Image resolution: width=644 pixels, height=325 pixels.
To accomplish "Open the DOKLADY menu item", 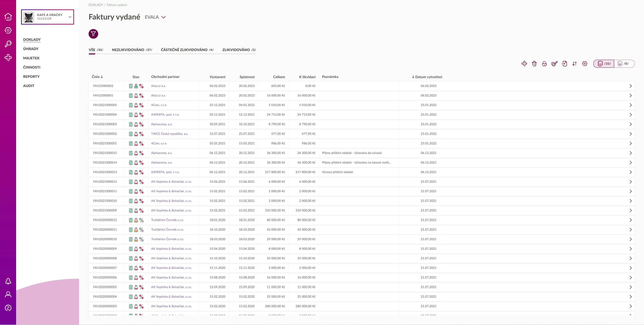I will click(32, 39).
